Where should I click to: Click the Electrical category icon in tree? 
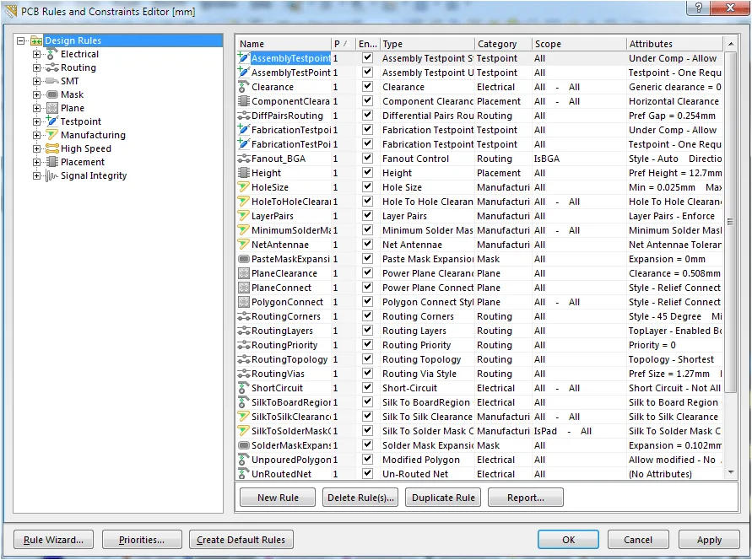51,54
